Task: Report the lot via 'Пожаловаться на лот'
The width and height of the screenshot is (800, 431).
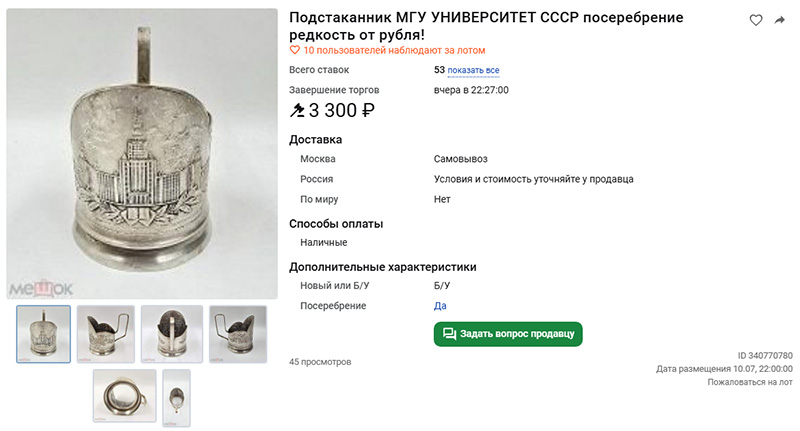Action: [749, 382]
